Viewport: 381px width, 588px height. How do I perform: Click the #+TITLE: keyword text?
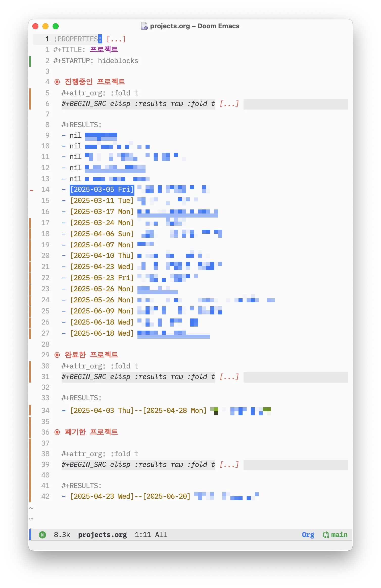pyautogui.click(x=69, y=50)
